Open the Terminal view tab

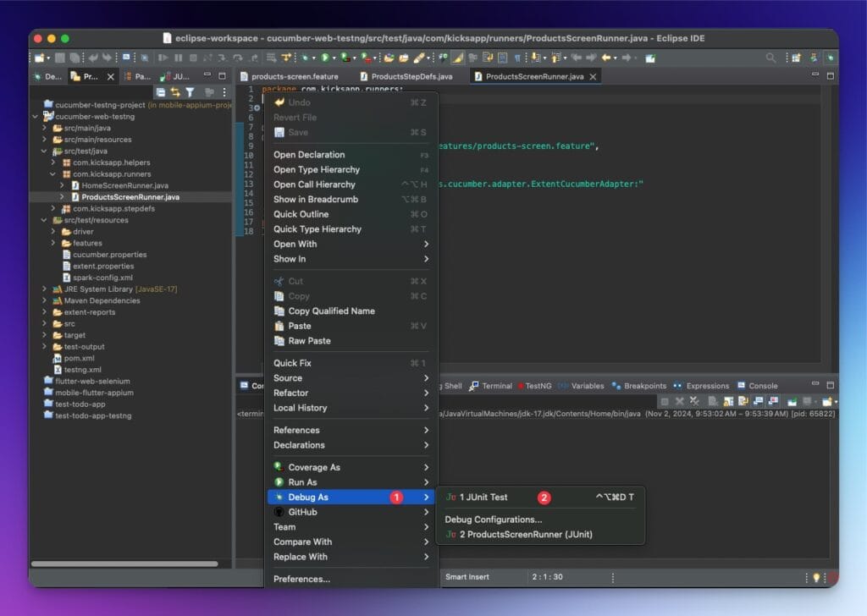490,386
